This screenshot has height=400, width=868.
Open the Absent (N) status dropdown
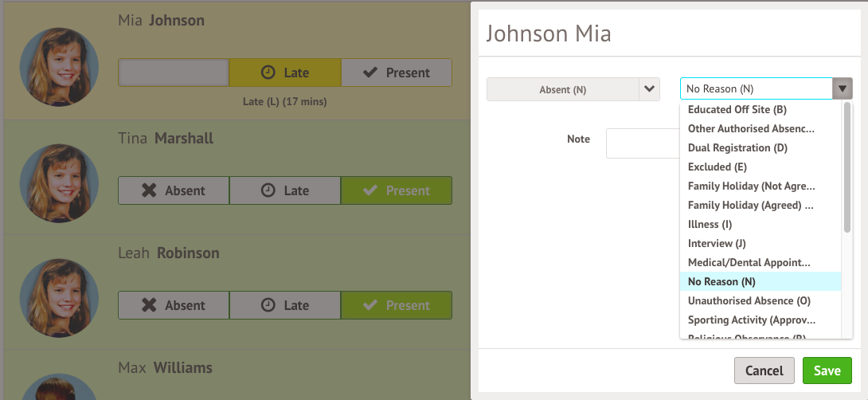562,89
